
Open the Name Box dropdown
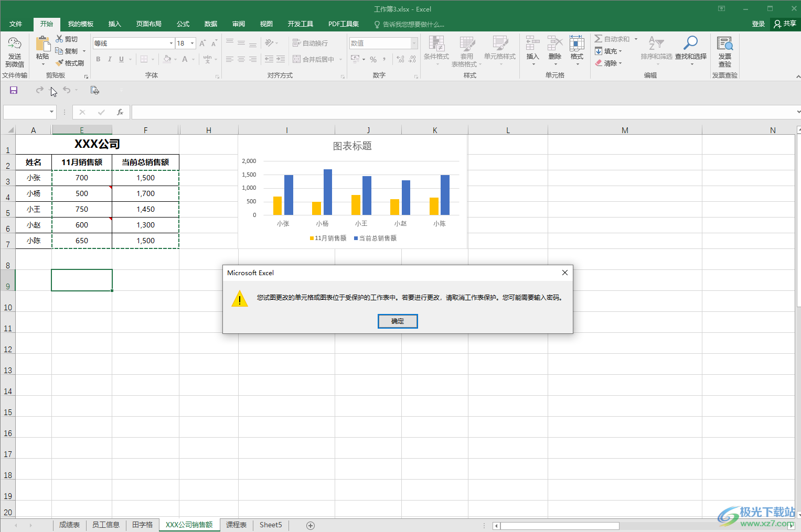[51, 112]
